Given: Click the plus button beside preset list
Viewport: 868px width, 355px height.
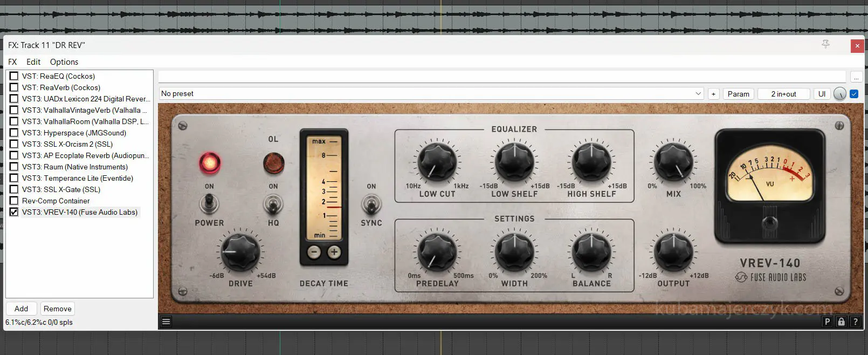Looking at the screenshot, I should (713, 94).
